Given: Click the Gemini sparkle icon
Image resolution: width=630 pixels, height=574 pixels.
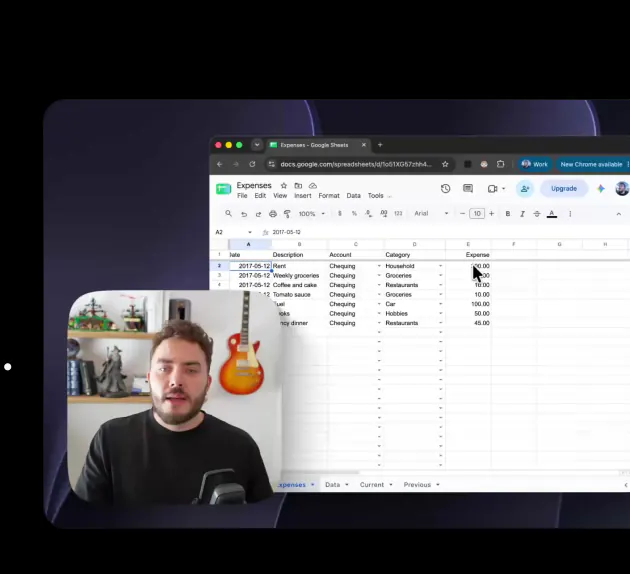Looking at the screenshot, I should (601, 189).
